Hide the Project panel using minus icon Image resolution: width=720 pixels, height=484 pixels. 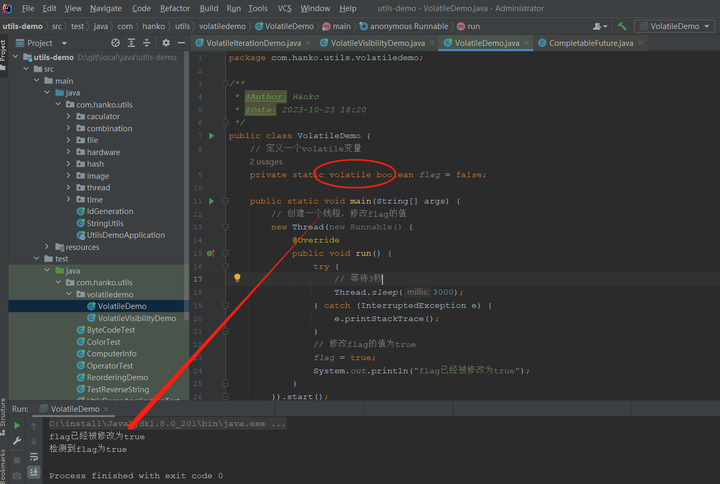(x=181, y=43)
